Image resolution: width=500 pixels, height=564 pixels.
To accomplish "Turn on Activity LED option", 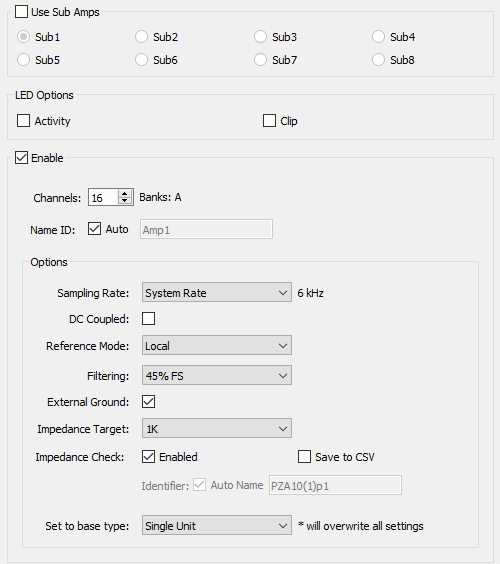I will [x=23, y=121].
